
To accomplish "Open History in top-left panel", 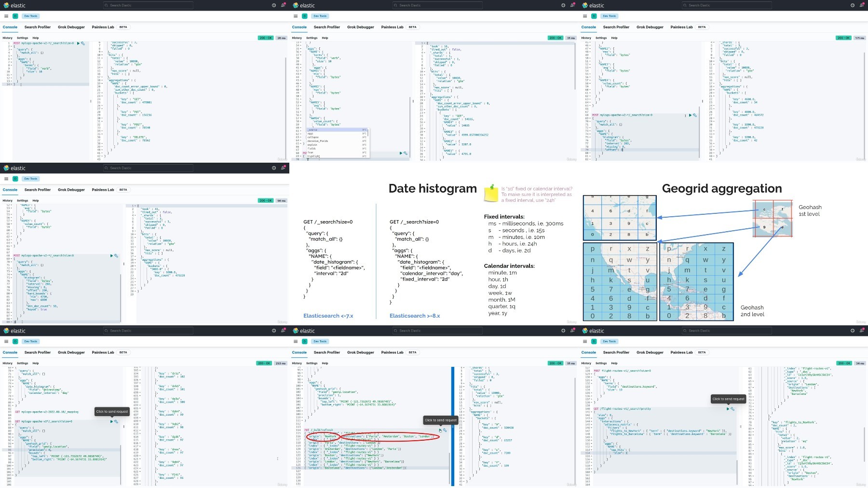I will (8, 38).
